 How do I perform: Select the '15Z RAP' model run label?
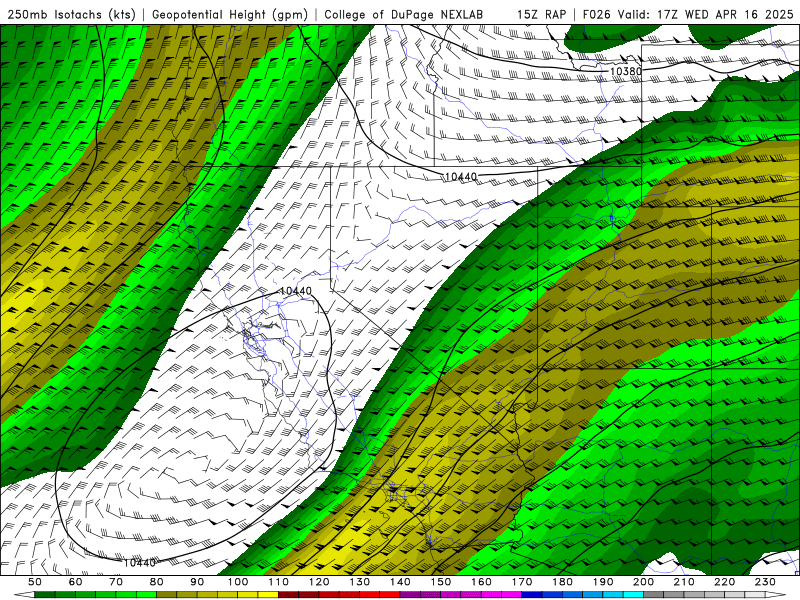click(541, 14)
